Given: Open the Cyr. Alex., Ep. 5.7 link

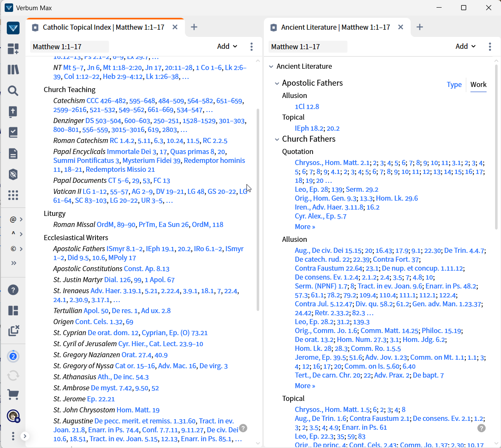Looking at the screenshot, I should click(x=320, y=216).
